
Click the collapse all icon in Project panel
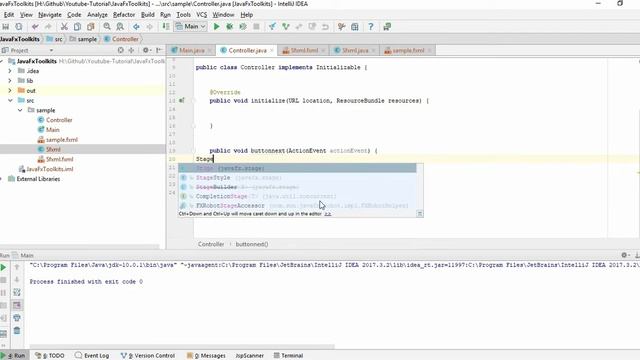pos(131,50)
